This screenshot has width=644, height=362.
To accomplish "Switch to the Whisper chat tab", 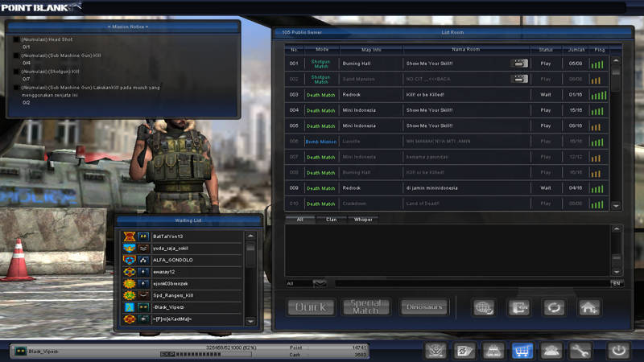I will (x=363, y=220).
